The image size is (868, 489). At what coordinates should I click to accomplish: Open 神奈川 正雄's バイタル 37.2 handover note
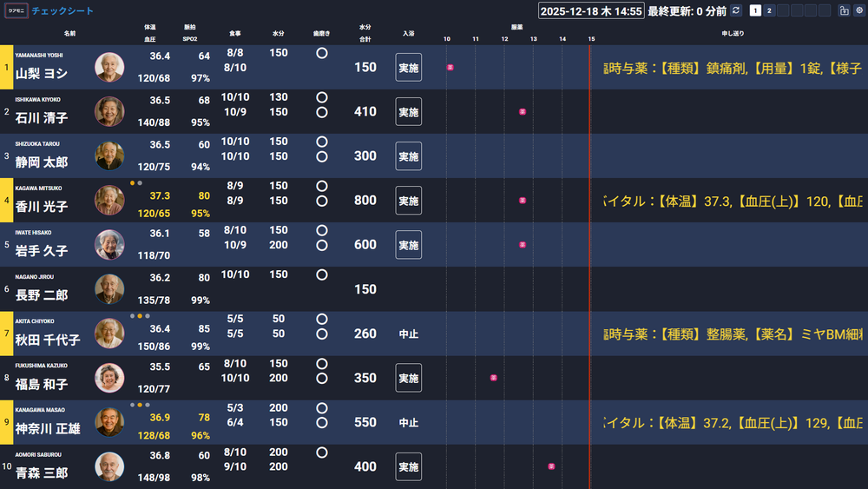coord(733,422)
